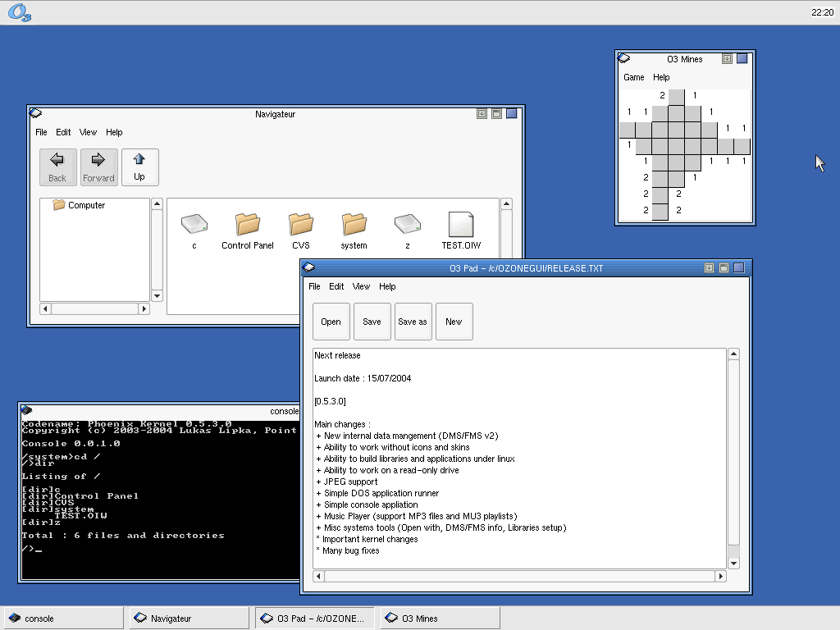Select Computer in the navigation tree

tap(86, 205)
